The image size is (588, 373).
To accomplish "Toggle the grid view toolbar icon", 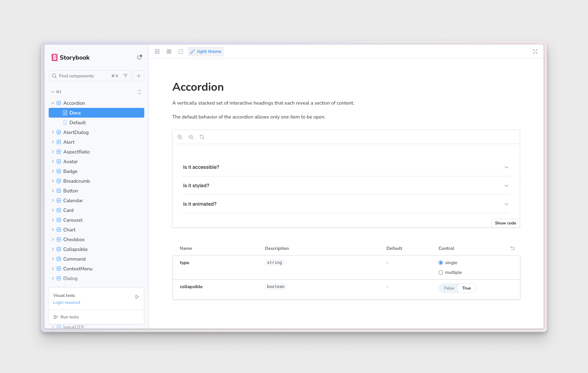I will click(x=169, y=51).
